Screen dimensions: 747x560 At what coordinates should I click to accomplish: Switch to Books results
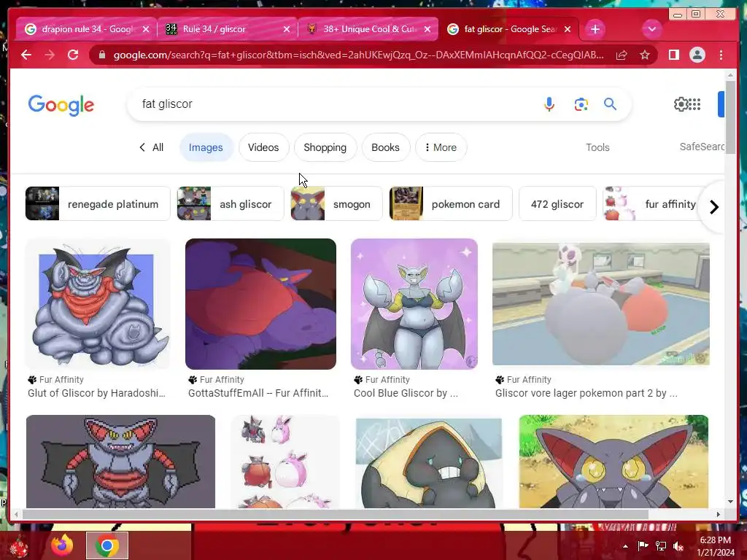(x=385, y=147)
